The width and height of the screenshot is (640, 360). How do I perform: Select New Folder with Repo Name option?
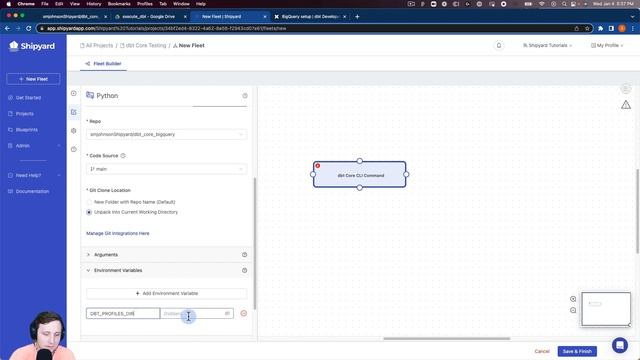pyautogui.click(x=89, y=202)
